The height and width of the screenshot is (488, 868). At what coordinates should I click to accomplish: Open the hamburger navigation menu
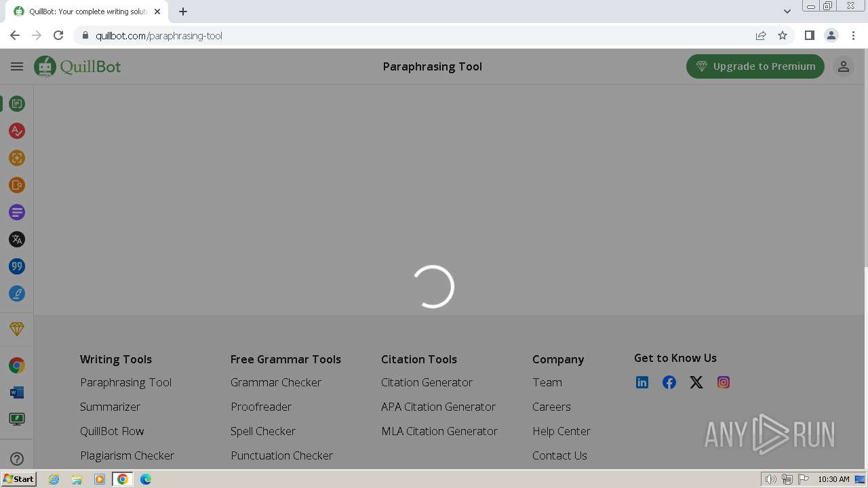[17, 66]
